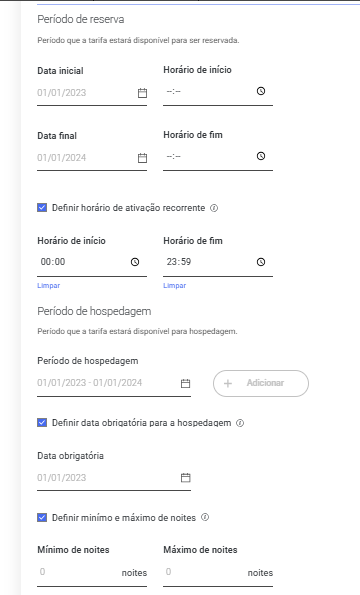Screen dimensions: 360x595
Task: Click clock icon for reservation Horário de fim
Action: [261, 156]
